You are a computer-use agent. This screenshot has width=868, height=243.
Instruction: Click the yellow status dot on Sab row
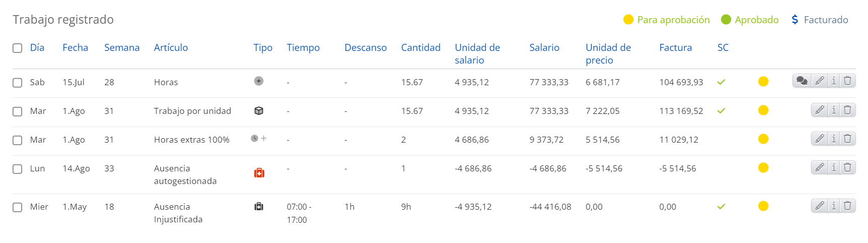763,82
